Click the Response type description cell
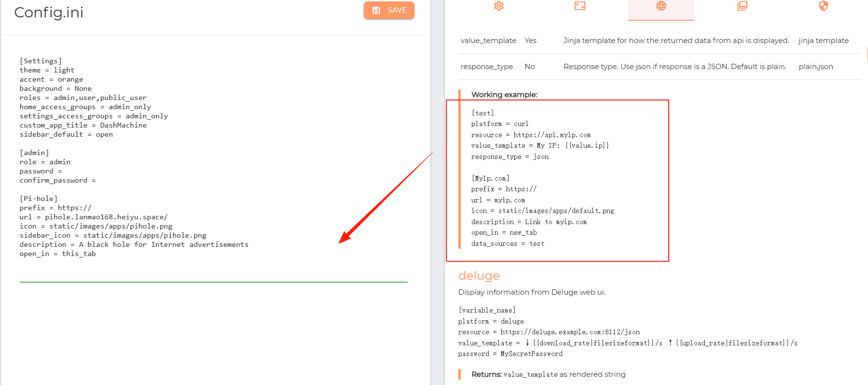The width and height of the screenshot is (868, 385). click(675, 67)
